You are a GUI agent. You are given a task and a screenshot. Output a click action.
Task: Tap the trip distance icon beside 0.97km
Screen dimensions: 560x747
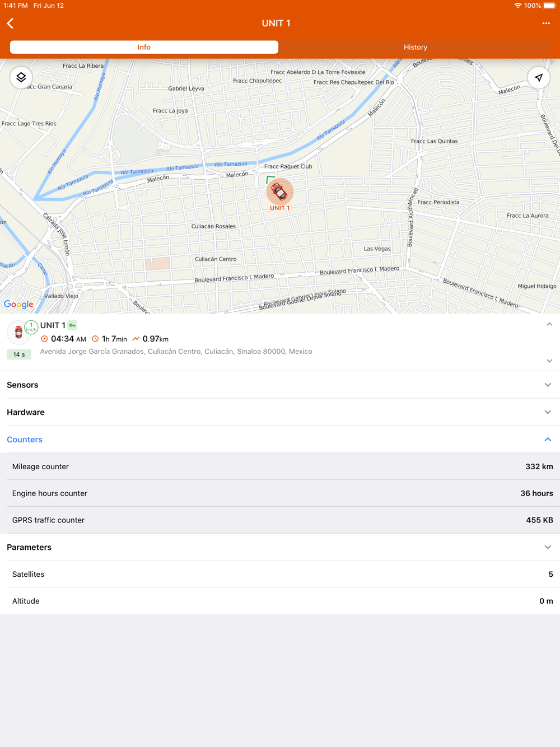(136, 339)
